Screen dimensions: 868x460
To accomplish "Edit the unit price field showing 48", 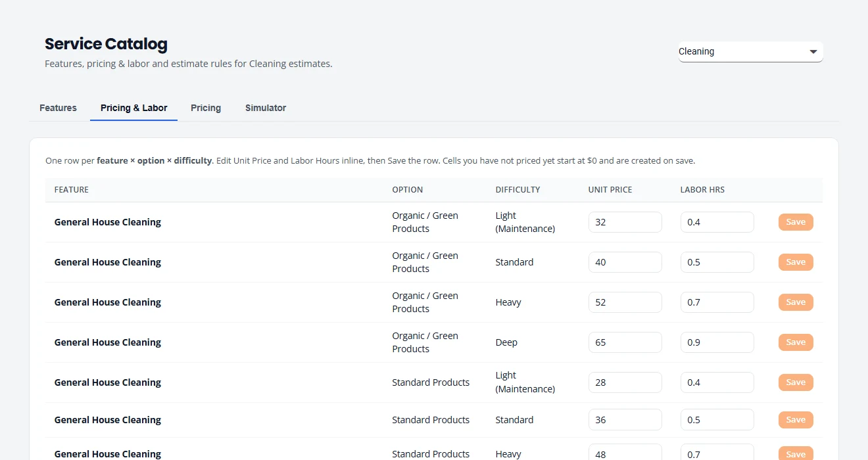I will point(625,453).
